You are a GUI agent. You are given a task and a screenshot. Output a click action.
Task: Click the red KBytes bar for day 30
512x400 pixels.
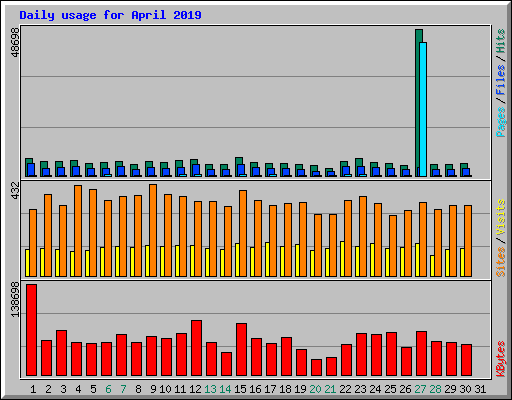[x=466, y=360]
